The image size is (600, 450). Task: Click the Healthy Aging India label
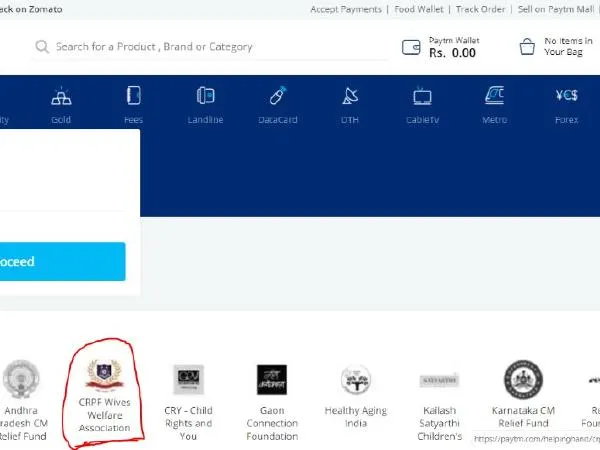(x=356, y=417)
